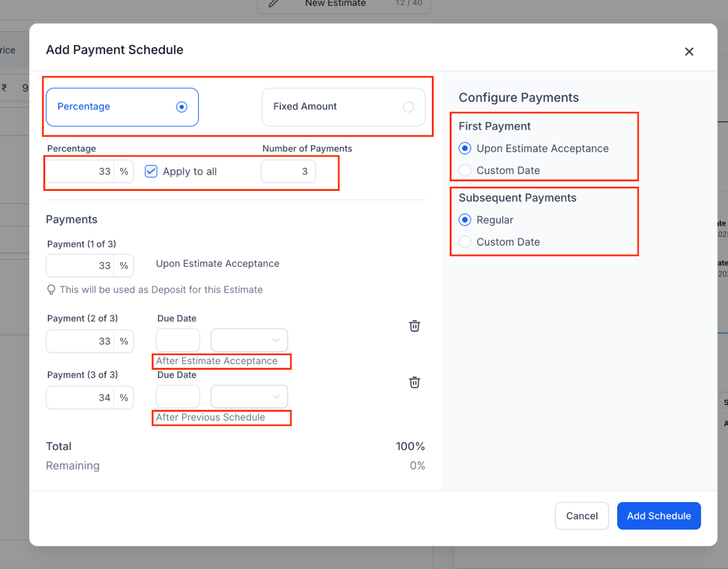
Task: Open the Payment 2 due date unit dropdown
Action: click(x=249, y=341)
